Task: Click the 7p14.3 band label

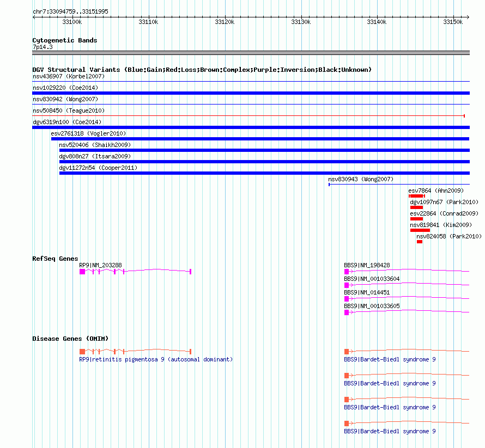Action: pyautogui.click(x=43, y=47)
